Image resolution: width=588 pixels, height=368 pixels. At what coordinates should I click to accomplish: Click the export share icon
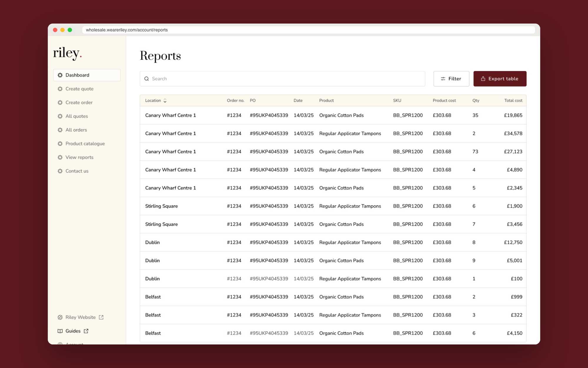tap(483, 79)
